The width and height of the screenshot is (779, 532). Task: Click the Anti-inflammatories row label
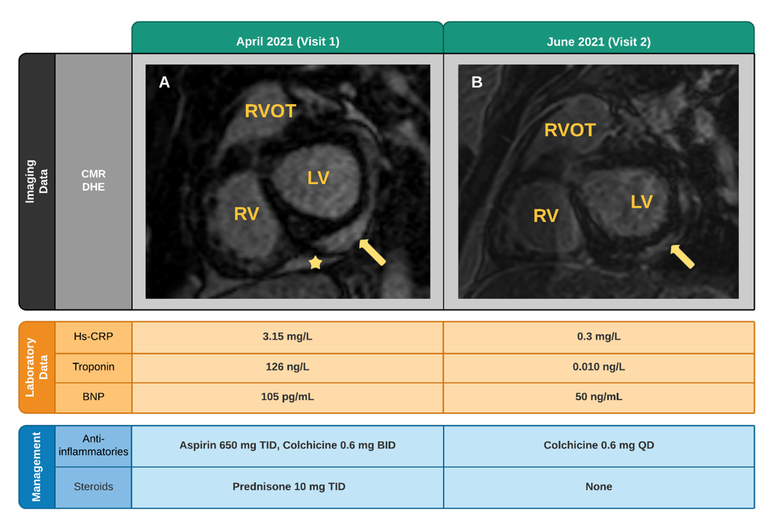[93, 446]
